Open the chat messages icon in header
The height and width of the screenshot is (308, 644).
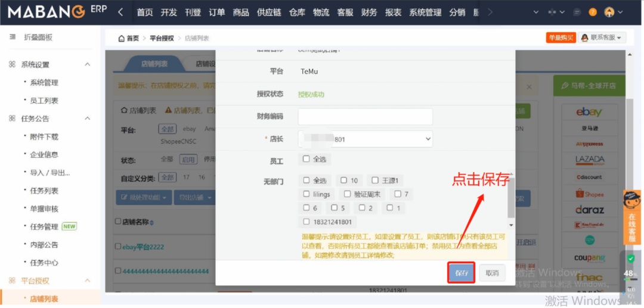coord(577,12)
